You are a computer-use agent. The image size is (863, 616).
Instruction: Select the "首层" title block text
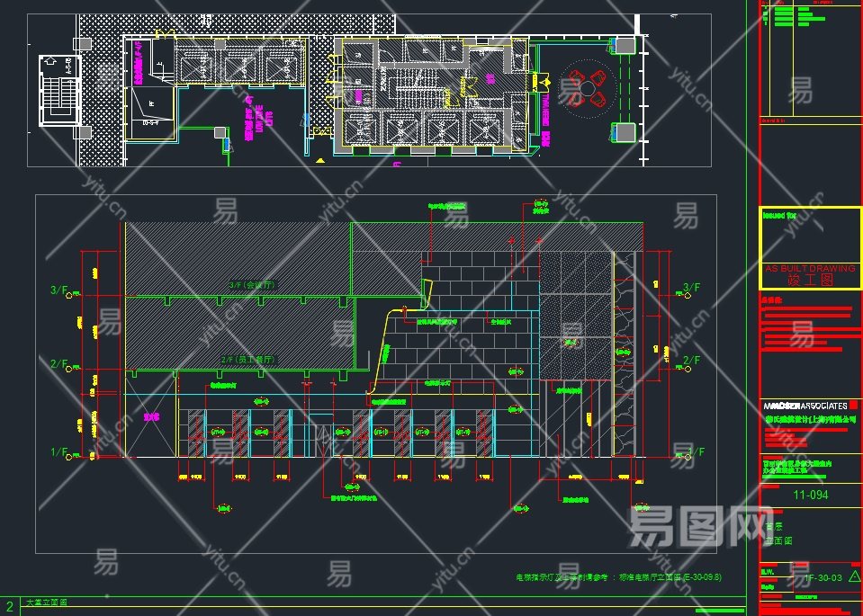coord(774,526)
